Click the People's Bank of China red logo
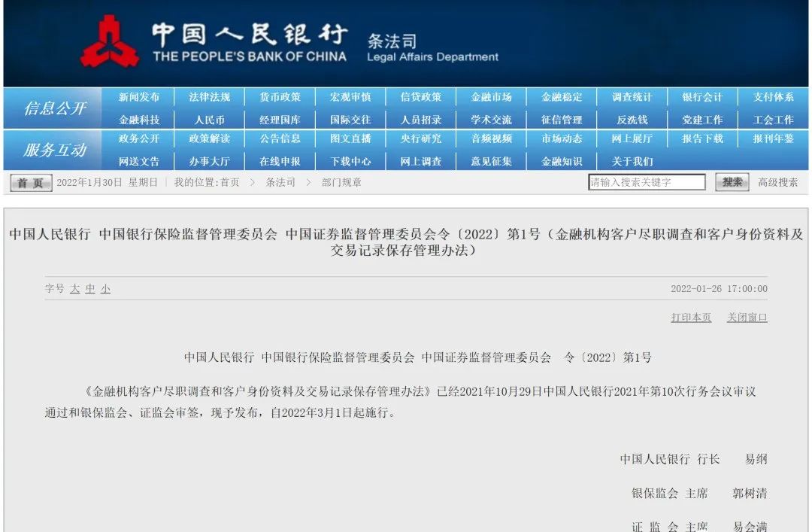 (x=110, y=41)
